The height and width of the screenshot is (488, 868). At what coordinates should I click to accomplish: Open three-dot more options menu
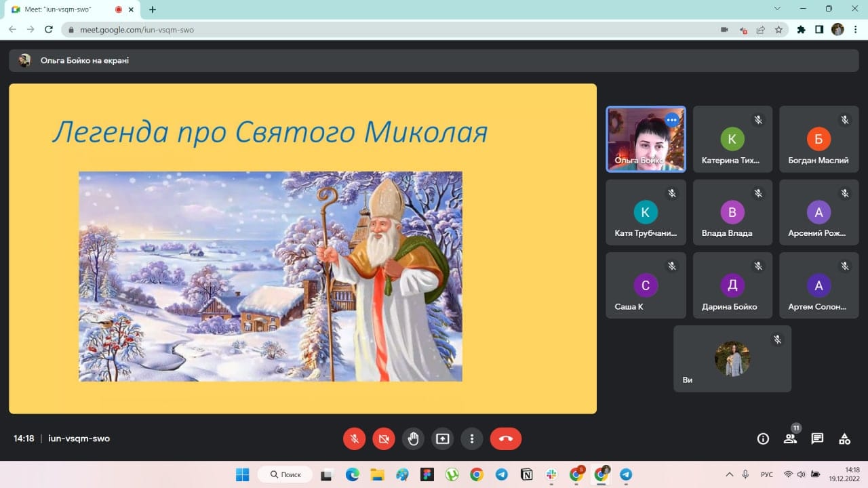pos(472,439)
